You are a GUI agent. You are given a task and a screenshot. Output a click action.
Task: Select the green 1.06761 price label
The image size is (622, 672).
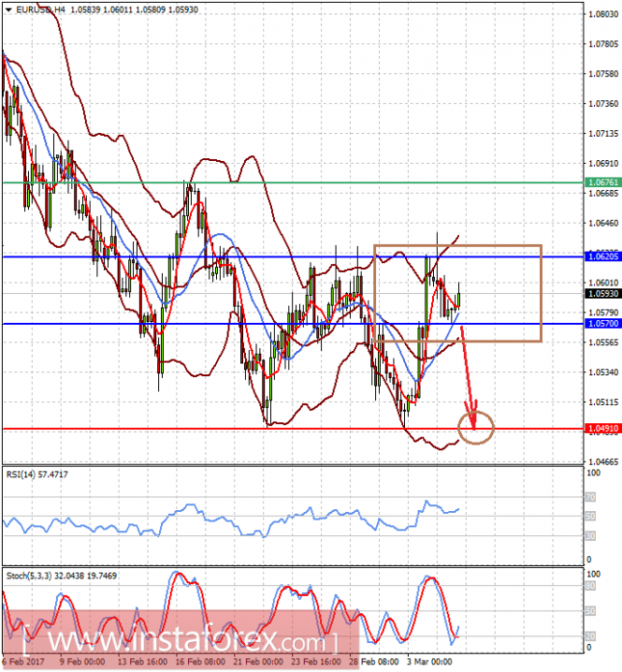[x=603, y=183]
